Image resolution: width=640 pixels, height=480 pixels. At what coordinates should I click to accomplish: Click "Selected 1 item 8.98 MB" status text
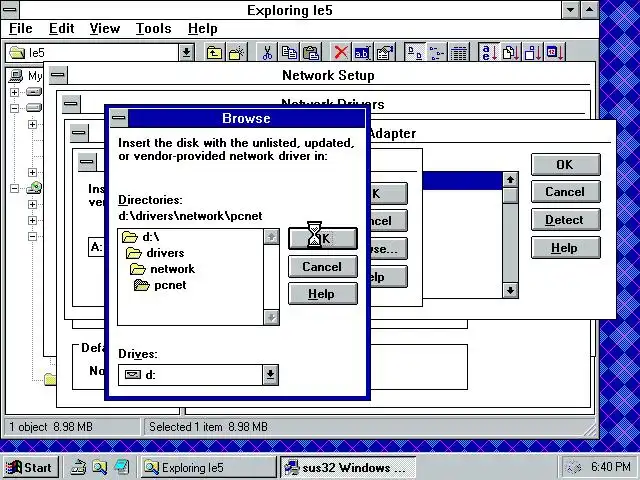click(208, 427)
